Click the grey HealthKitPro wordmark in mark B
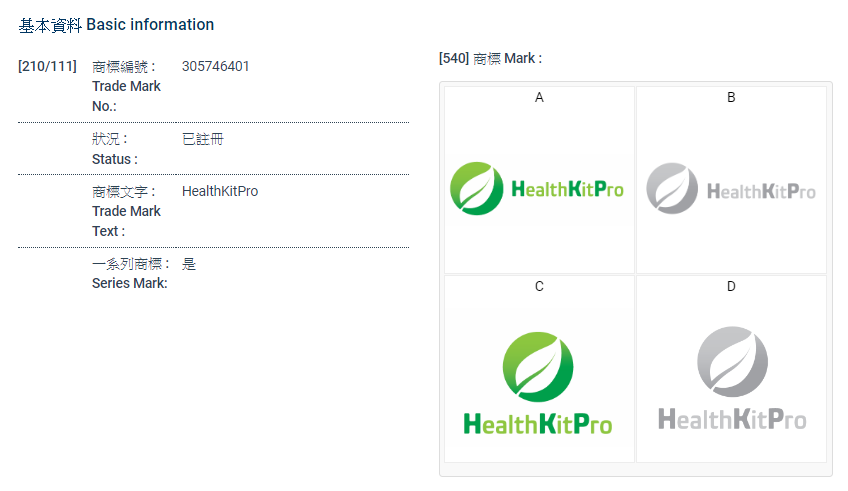 tap(761, 191)
